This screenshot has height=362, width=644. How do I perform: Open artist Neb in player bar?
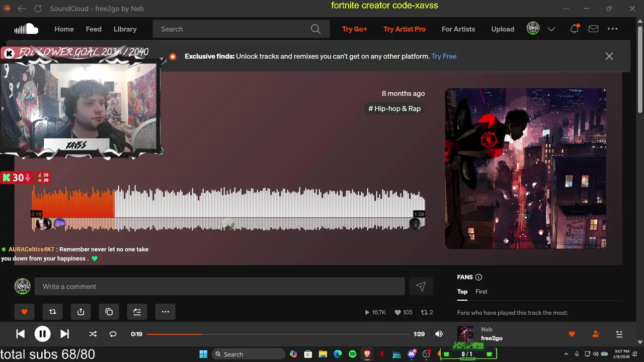pyautogui.click(x=487, y=330)
